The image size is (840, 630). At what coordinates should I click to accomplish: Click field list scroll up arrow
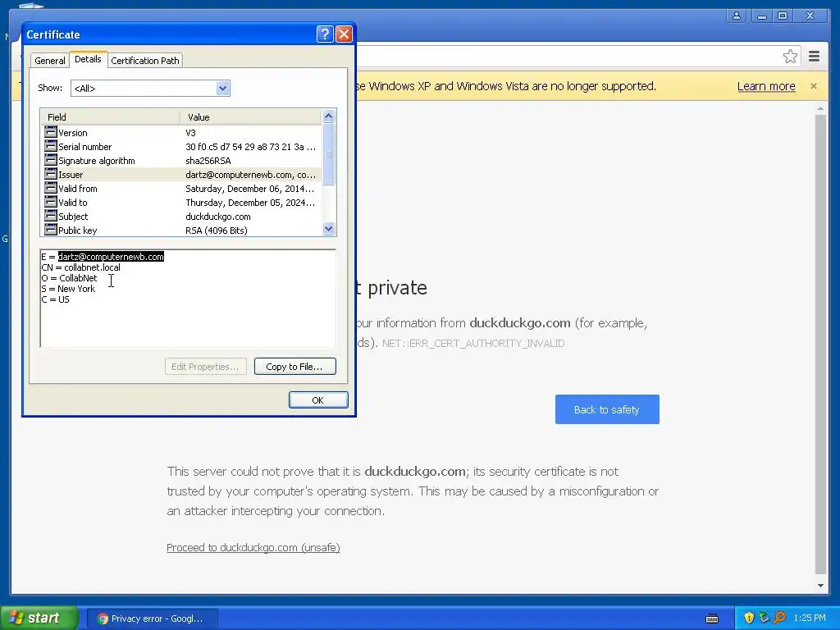point(328,116)
